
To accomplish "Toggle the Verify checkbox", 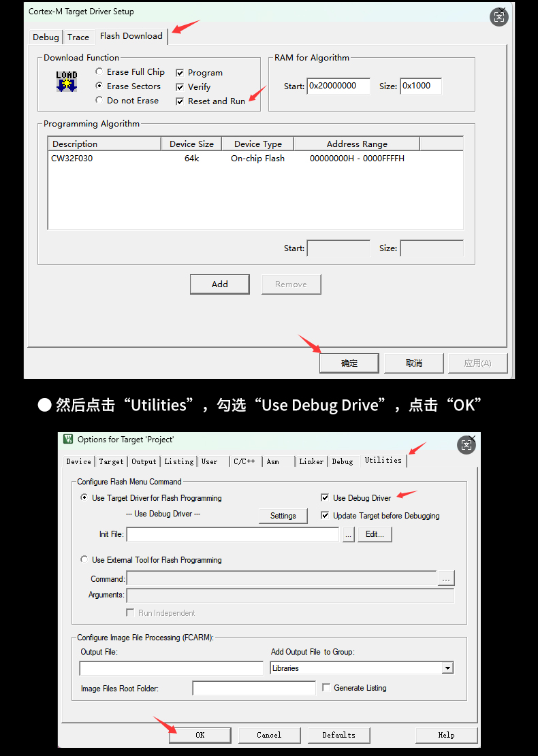I will tap(180, 87).
